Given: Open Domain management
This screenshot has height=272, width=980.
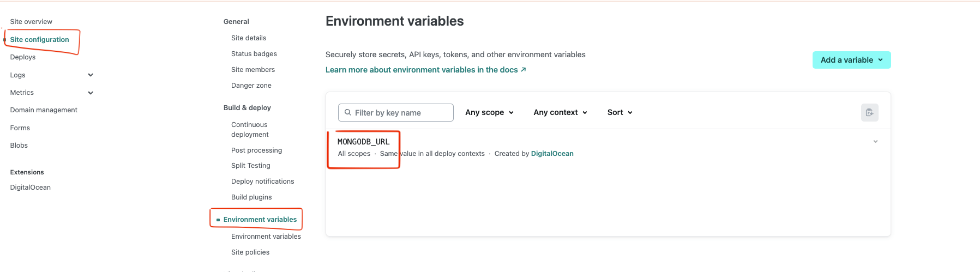Looking at the screenshot, I should (x=44, y=110).
